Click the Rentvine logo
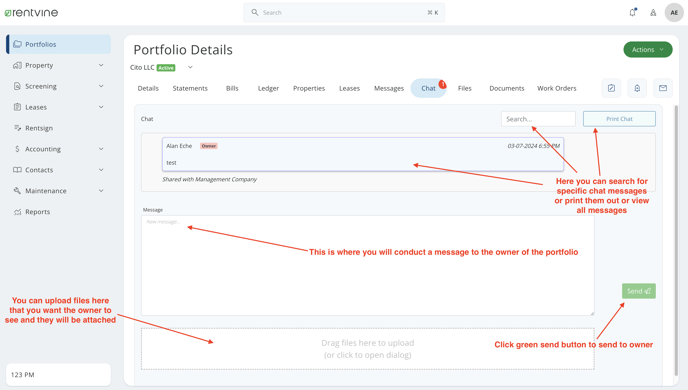The width and height of the screenshot is (688, 390). [31, 13]
